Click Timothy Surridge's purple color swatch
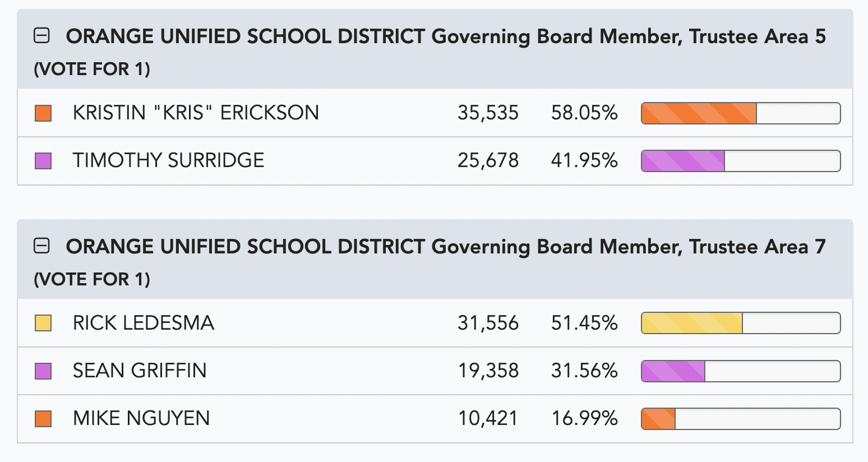Viewport: 868px width, 462px height. (x=43, y=161)
